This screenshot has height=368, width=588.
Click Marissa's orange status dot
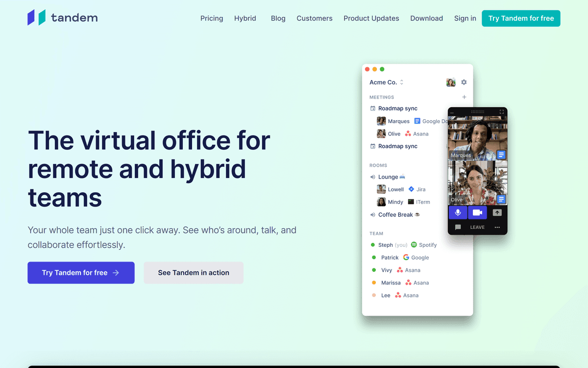tap(374, 283)
